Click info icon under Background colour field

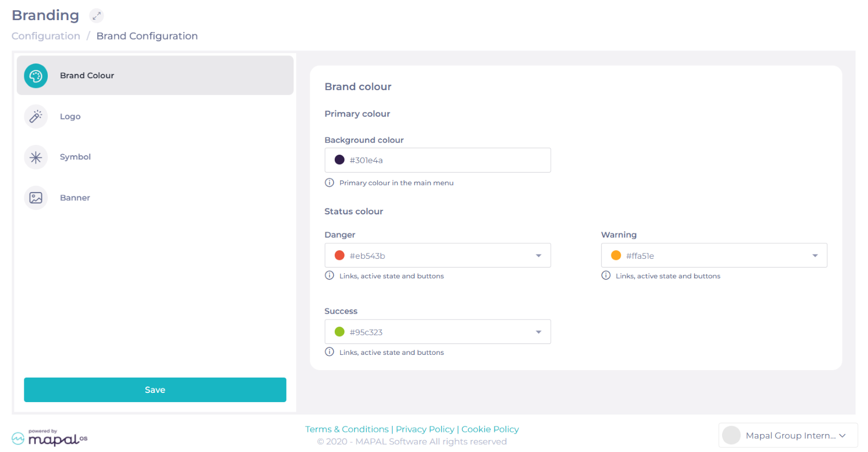(329, 183)
